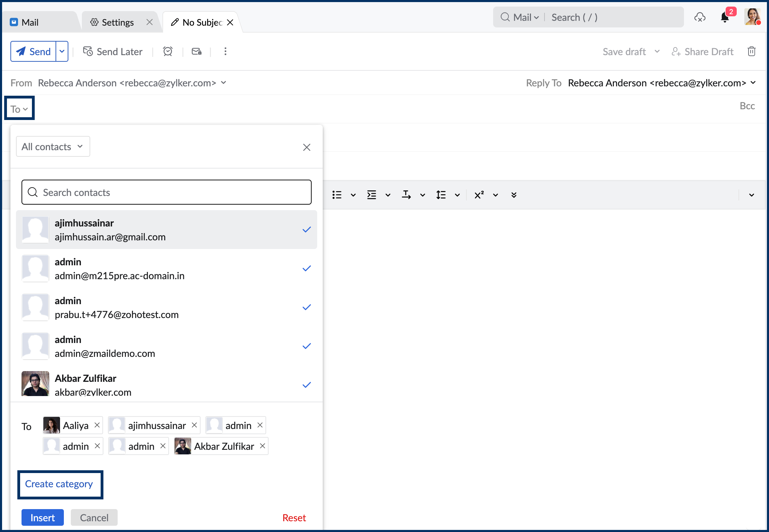769x532 pixels.
Task: Click the encrypted mail lock icon
Action: 196,51
